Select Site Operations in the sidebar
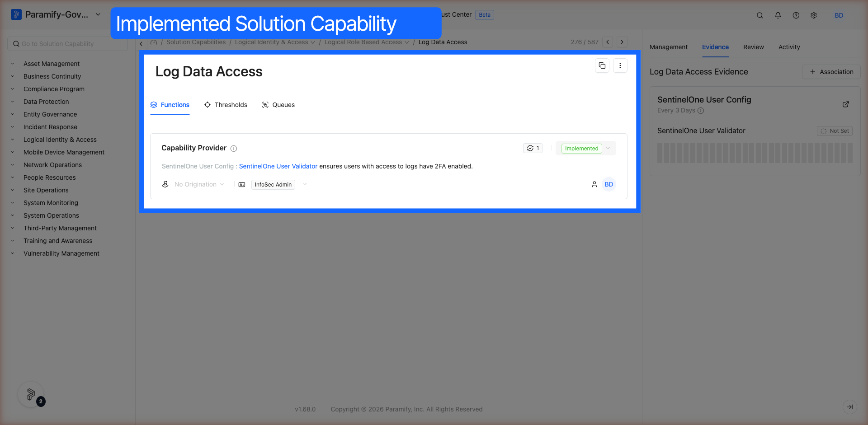 click(46, 190)
